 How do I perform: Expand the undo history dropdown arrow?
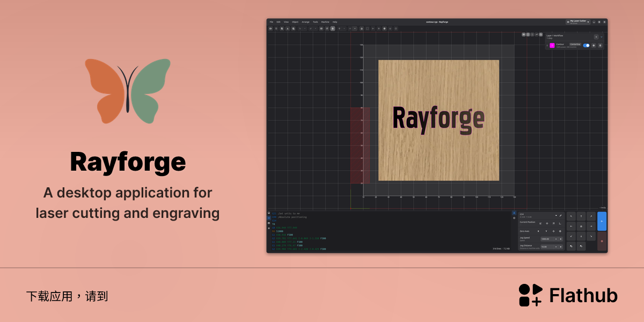(305, 28)
